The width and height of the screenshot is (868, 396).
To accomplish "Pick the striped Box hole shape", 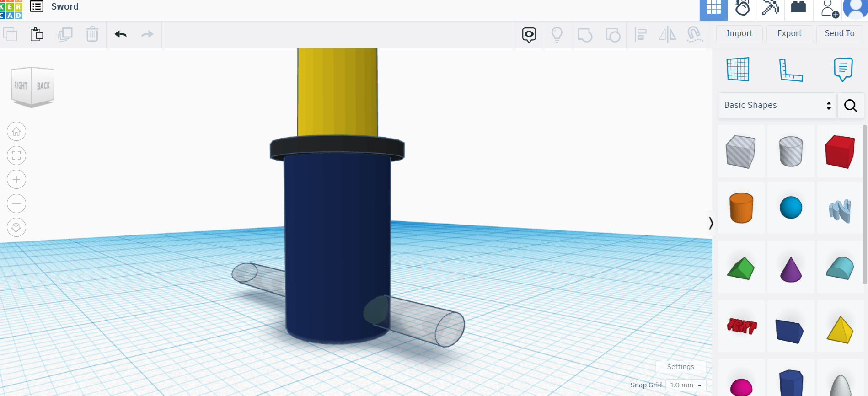I will click(x=741, y=151).
